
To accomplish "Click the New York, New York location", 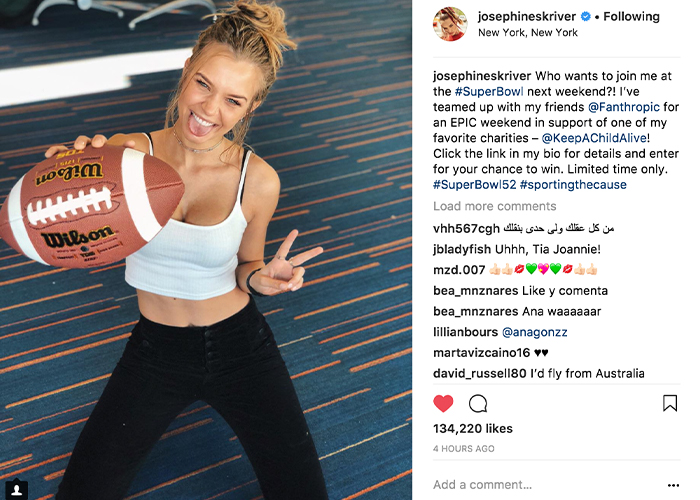I will point(528,33).
